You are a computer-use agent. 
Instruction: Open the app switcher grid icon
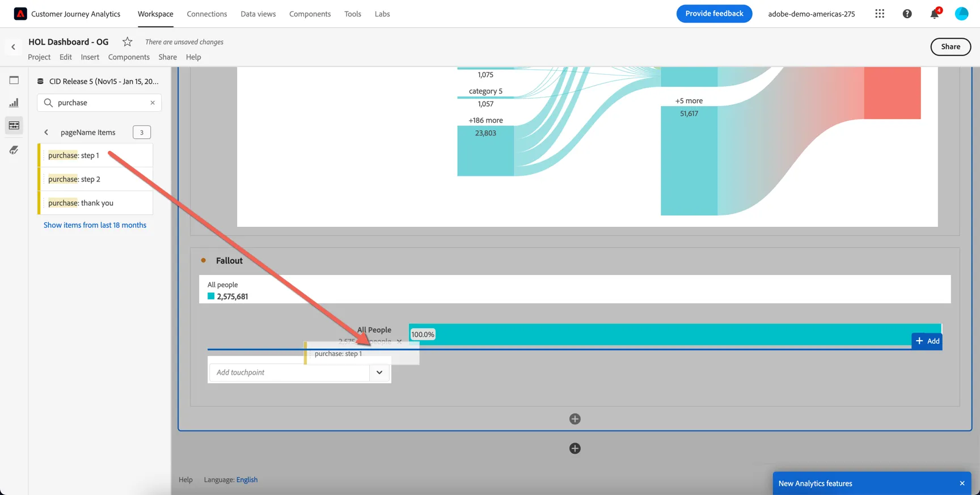click(x=880, y=14)
